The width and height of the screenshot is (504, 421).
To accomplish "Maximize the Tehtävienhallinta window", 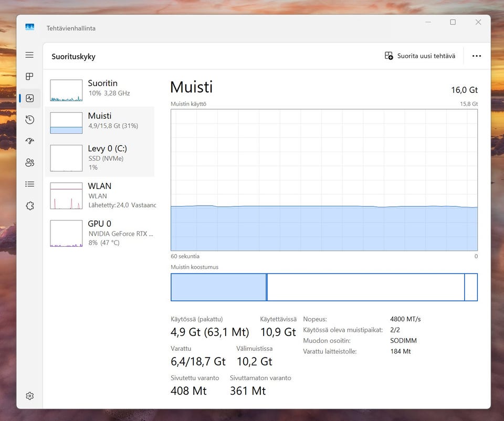I will [x=453, y=22].
